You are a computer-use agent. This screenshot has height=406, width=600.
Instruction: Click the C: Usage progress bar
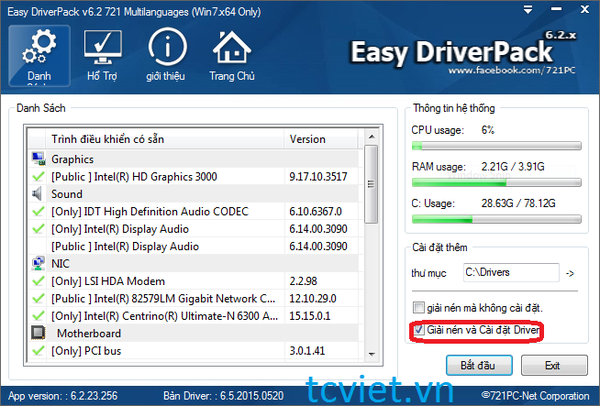coord(497,219)
